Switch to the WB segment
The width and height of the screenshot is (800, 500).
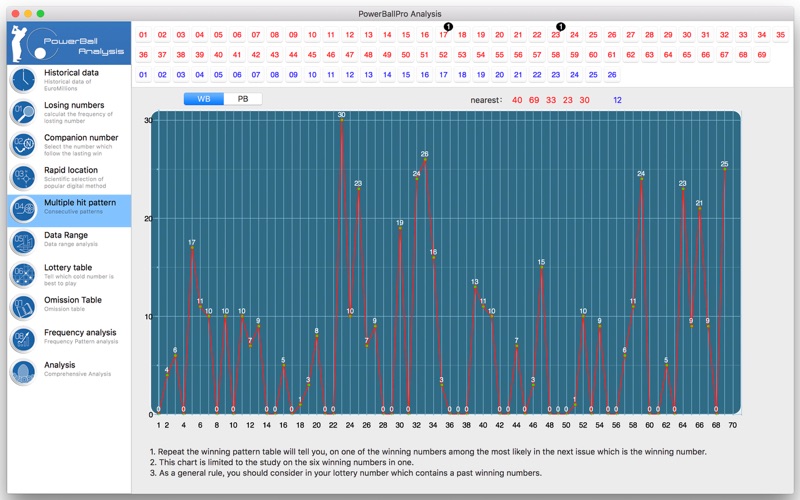204,99
